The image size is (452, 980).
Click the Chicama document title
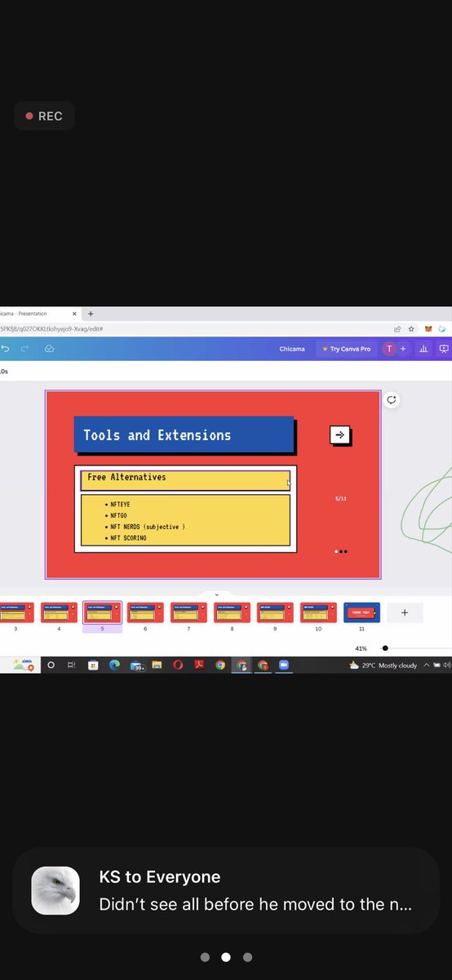pos(292,349)
